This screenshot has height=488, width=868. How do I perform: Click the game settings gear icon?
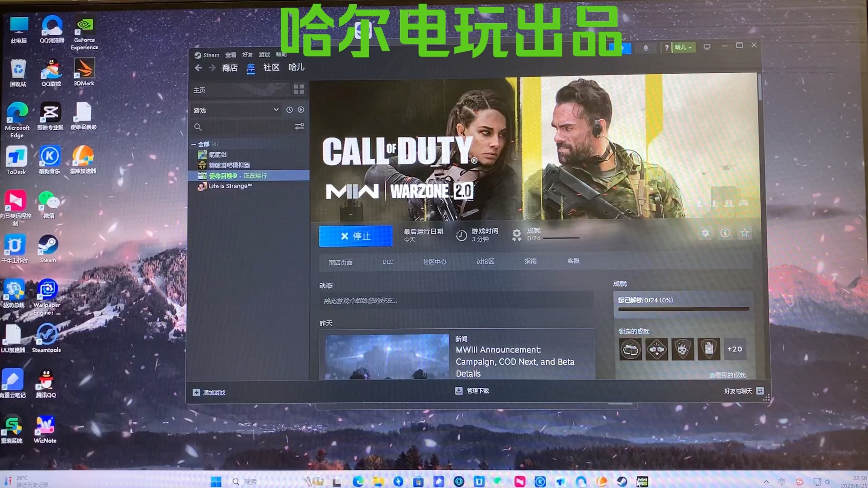coord(705,233)
